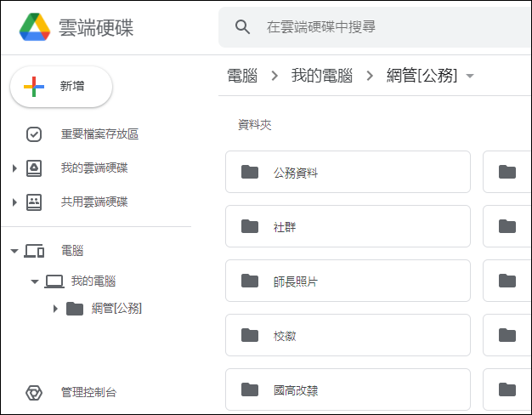532x415 pixels.
Task: Click the Google Drive logo icon
Action: pyautogui.click(x=35, y=27)
